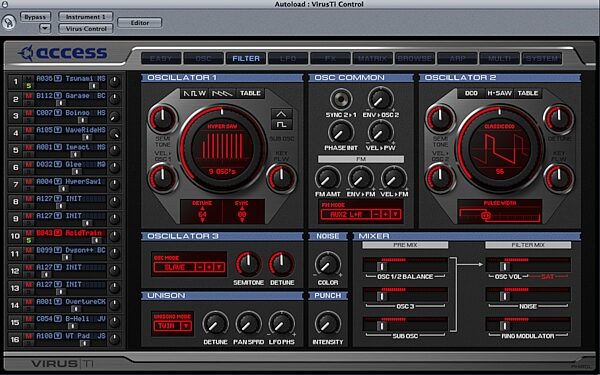The image size is (600, 375).
Task: Toggle the Bypass button
Action: click(35, 17)
